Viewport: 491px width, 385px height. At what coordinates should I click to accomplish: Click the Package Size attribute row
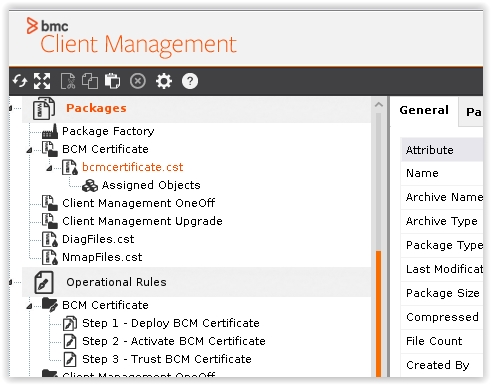442,293
